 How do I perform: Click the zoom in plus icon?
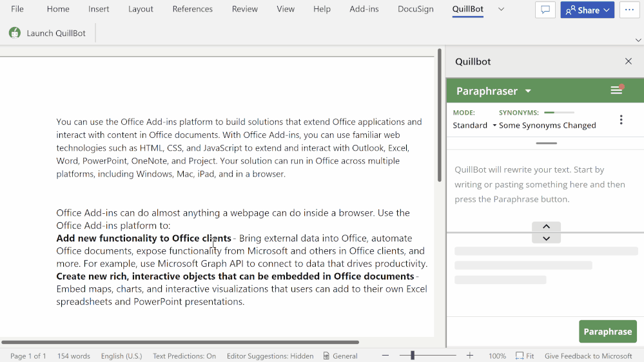(470, 356)
